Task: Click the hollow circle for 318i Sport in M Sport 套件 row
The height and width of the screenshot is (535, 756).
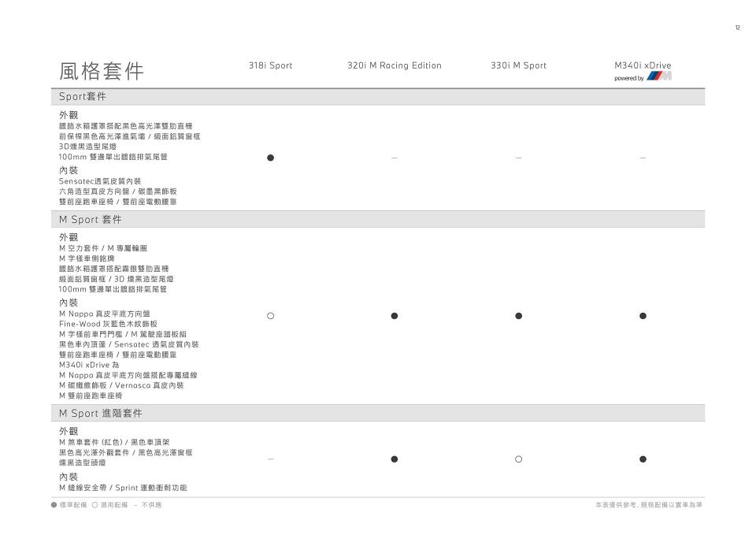Action: pyautogui.click(x=270, y=316)
